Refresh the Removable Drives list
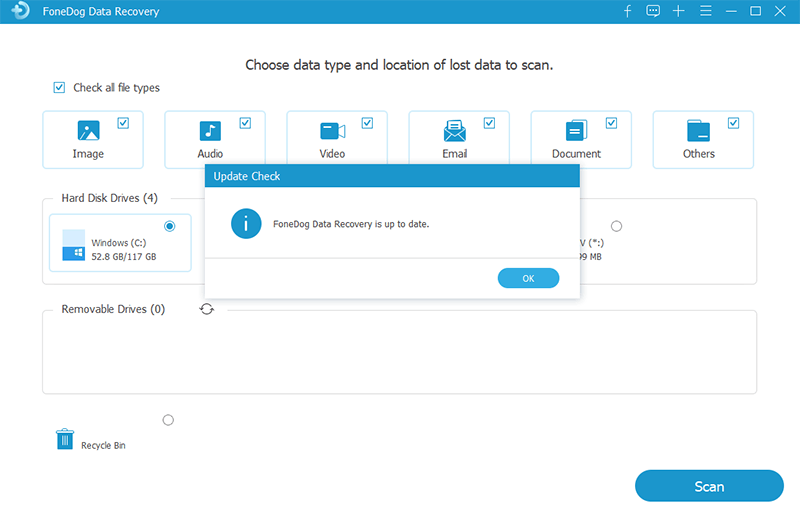Viewport: 800px width, 522px height. 207,309
